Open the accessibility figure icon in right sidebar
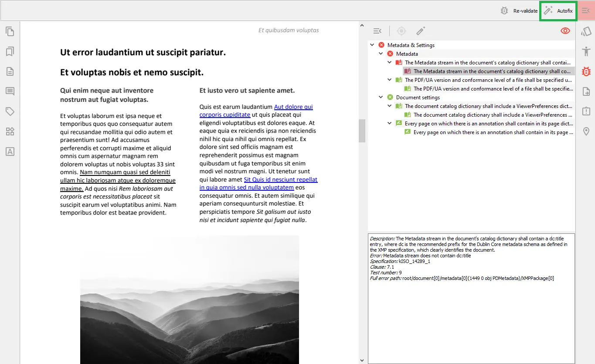This screenshot has height=364, width=595. (586, 51)
